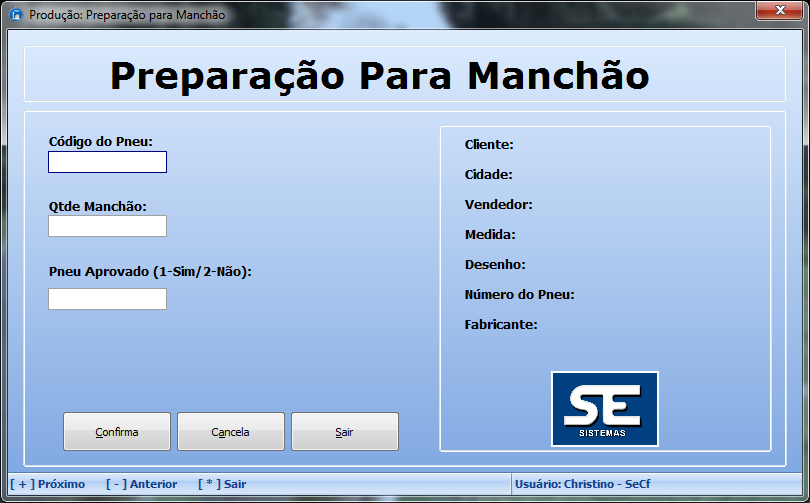Click the Usuário: Christino status text

[582, 484]
